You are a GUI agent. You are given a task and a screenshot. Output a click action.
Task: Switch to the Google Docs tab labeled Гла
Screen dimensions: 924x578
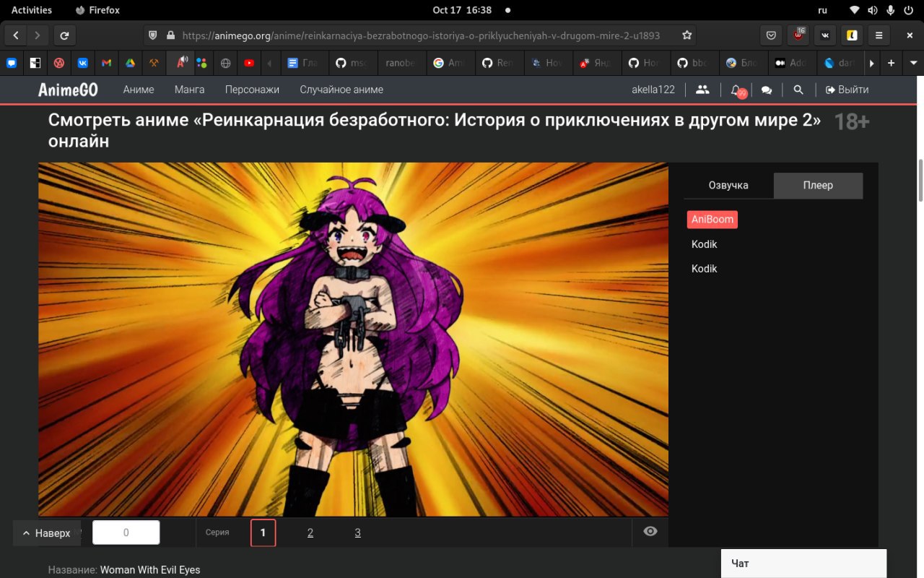point(303,63)
